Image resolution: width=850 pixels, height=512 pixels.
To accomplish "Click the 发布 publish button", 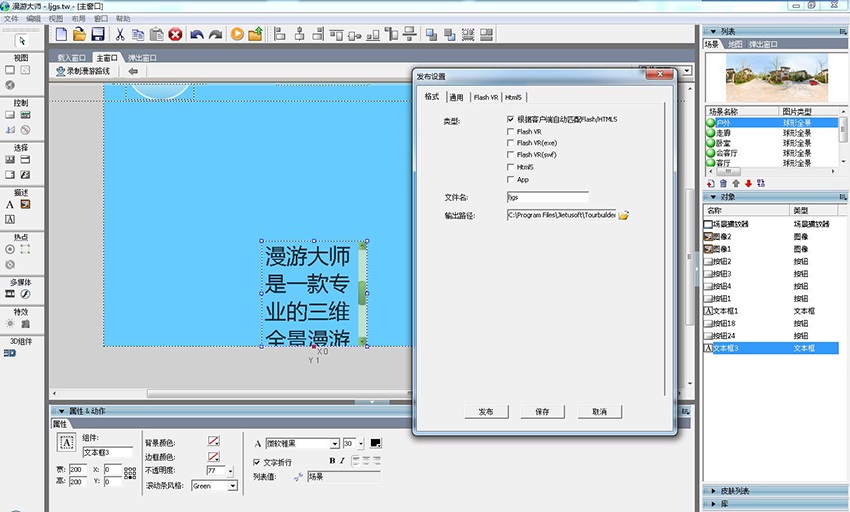I will coord(486,412).
